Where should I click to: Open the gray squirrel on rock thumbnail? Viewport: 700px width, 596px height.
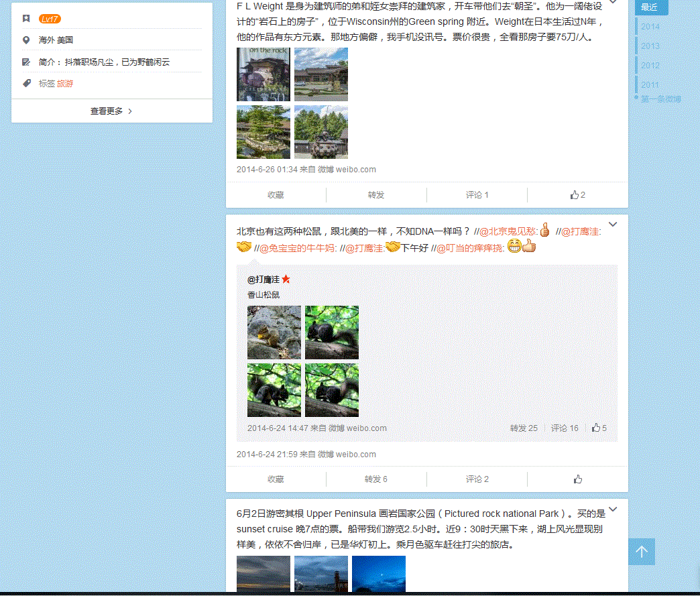coord(274,333)
